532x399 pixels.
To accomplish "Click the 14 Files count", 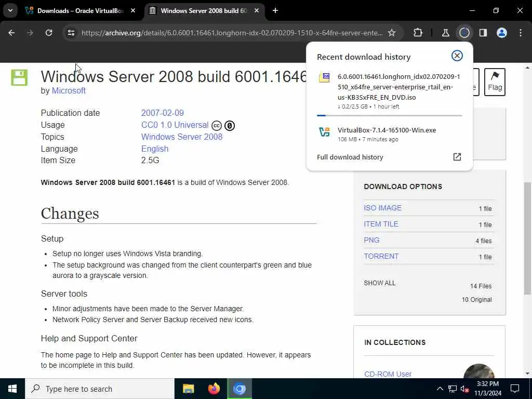I will tap(481, 286).
